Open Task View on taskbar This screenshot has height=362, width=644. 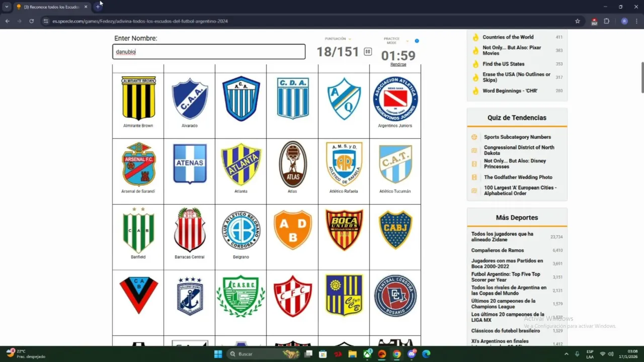tap(308, 354)
